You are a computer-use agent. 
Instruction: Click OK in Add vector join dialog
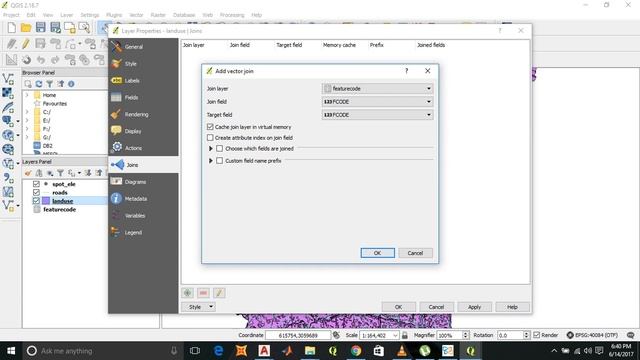click(x=378, y=253)
